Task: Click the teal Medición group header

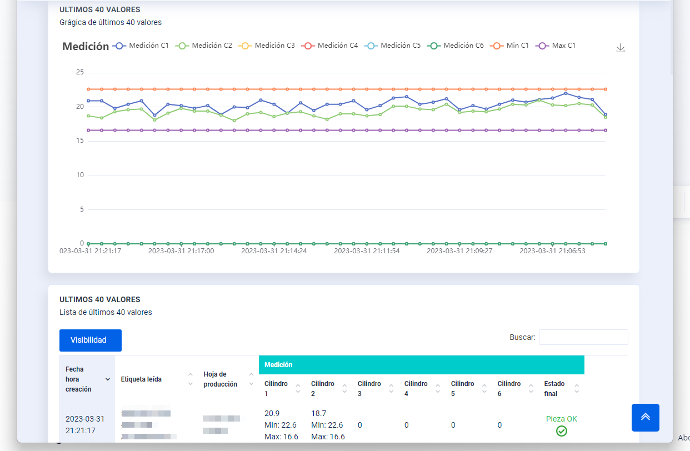Action: coord(422,365)
